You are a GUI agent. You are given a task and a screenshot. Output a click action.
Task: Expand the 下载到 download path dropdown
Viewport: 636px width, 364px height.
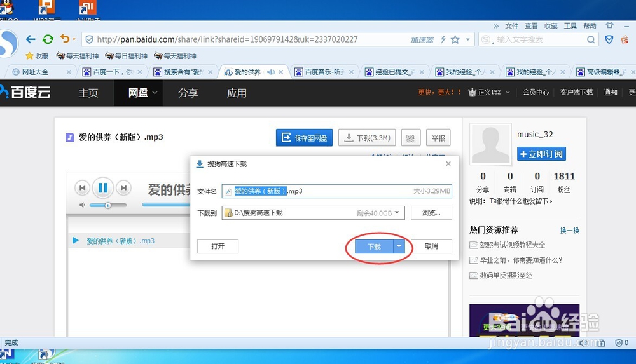tap(397, 213)
